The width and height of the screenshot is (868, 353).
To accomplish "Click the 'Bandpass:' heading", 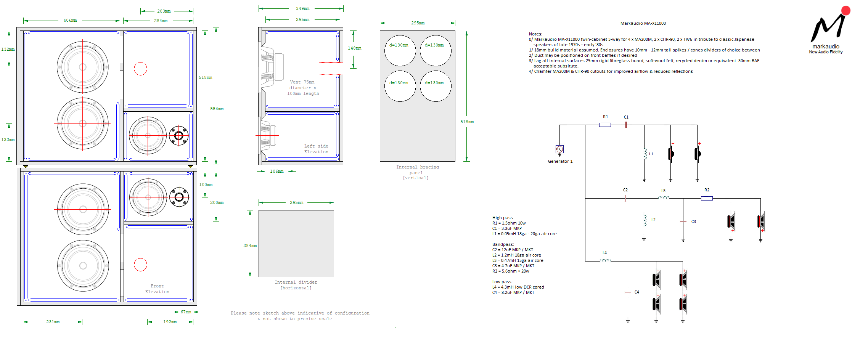I will pos(503,244).
